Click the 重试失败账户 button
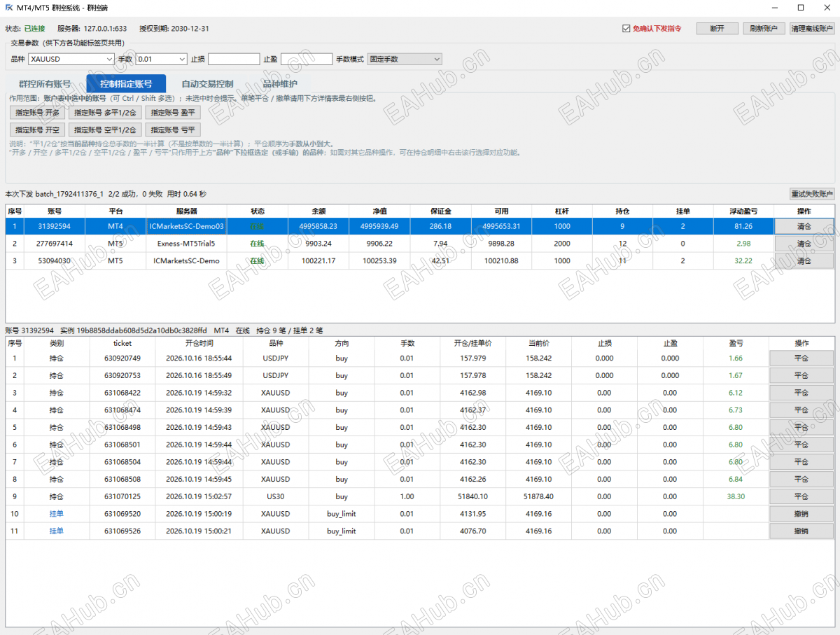Image resolution: width=840 pixels, height=635 pixels. pyautogui.click(x=812, y=194)
